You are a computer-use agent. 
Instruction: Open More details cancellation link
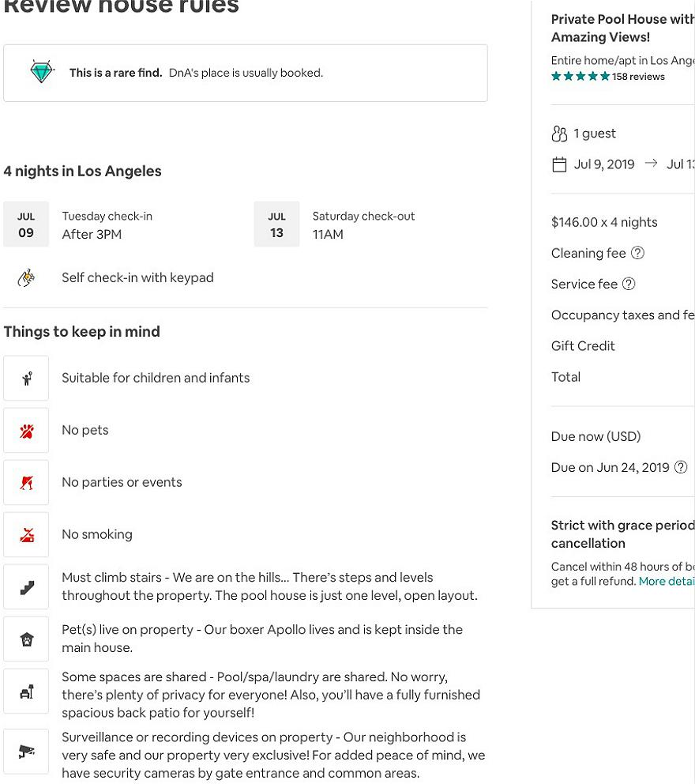pos(667,581)
